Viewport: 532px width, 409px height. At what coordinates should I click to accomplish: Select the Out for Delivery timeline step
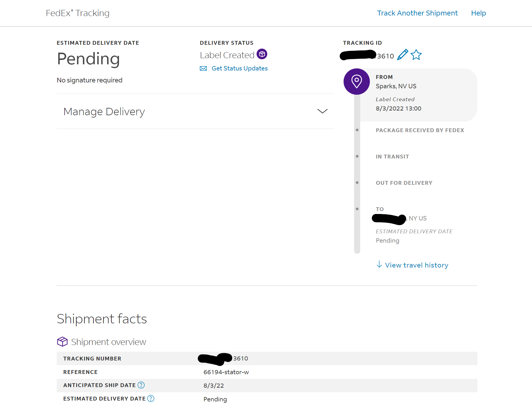point(404,183)
